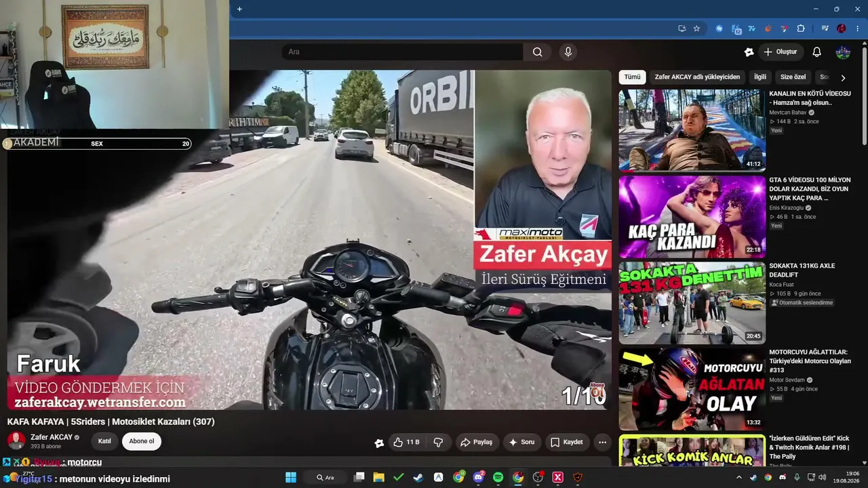Select the Zafer AKCAY adlı yükleyiciden chip

tap(697, 77)
